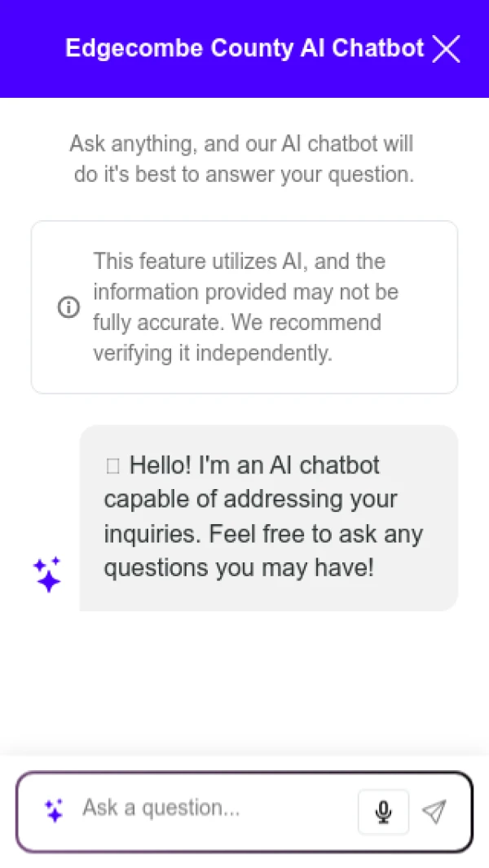Image resolution: width=489 pixels, height=868 pixels.
Task: Click the "verifying it independently." disclaimer line
Action: click(x=213, y=354)
